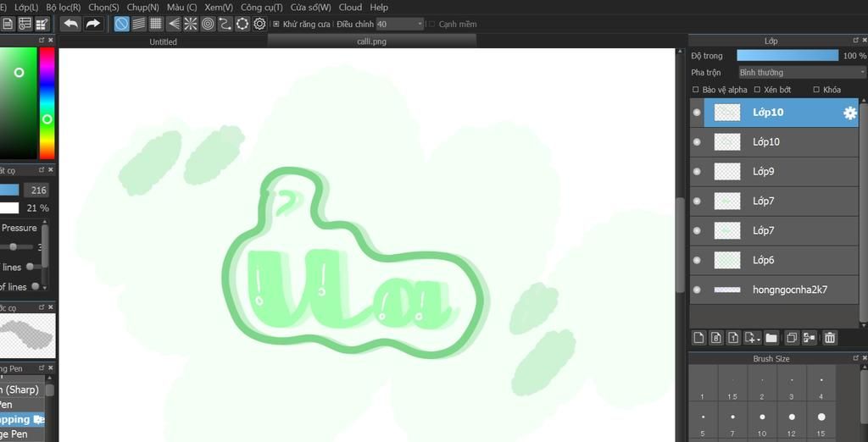This screenshot has height=442, width=868.
Task: Click the brush size value 216 field
Action: coord(36,191)
